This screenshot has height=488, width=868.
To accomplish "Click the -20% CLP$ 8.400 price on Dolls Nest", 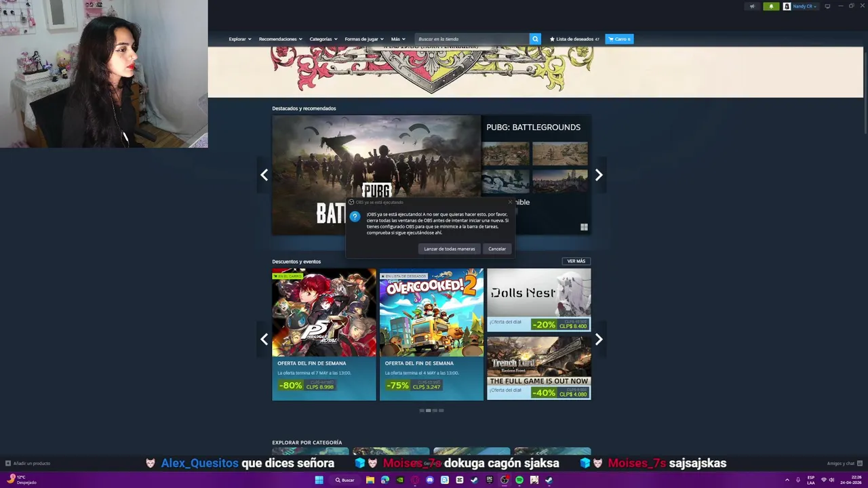I will point(559,325).
